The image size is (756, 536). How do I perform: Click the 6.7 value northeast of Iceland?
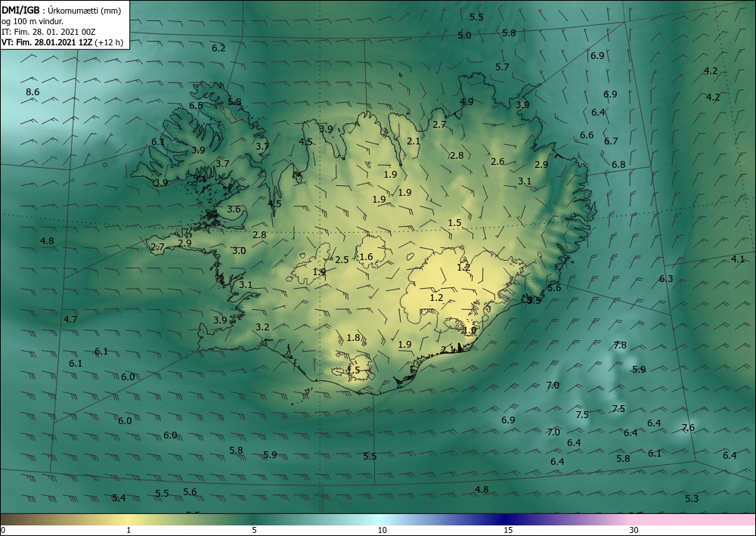[x=611, y=141]
